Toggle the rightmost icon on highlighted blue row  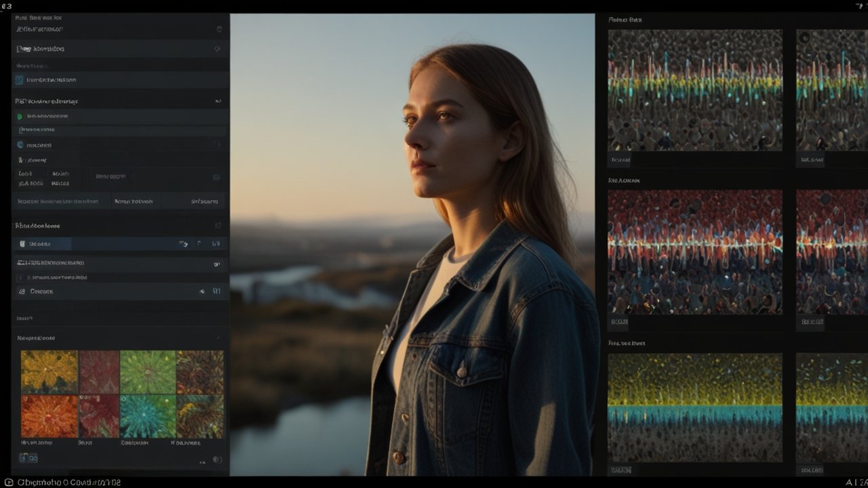click(216, 244)
